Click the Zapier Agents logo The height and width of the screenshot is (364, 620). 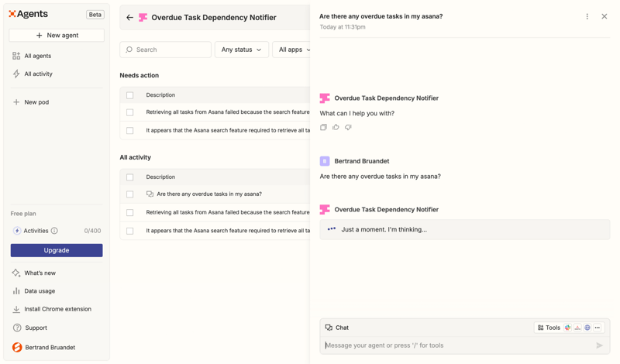click(x=28, y=14)
